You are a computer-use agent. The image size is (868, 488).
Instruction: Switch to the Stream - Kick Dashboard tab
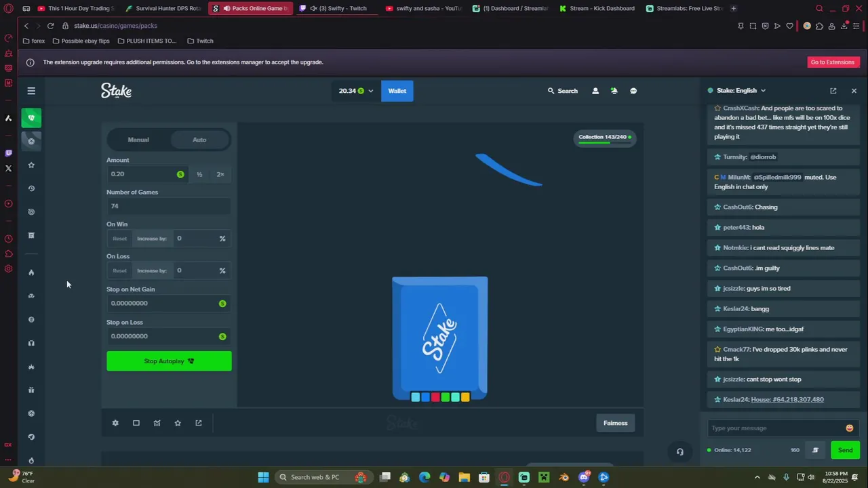597,8
